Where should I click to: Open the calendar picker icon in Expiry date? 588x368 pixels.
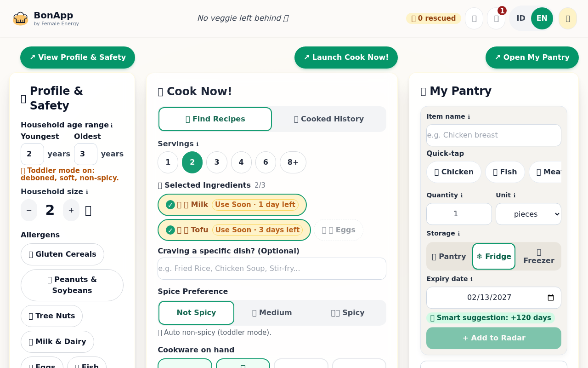[x=551, y=298]
